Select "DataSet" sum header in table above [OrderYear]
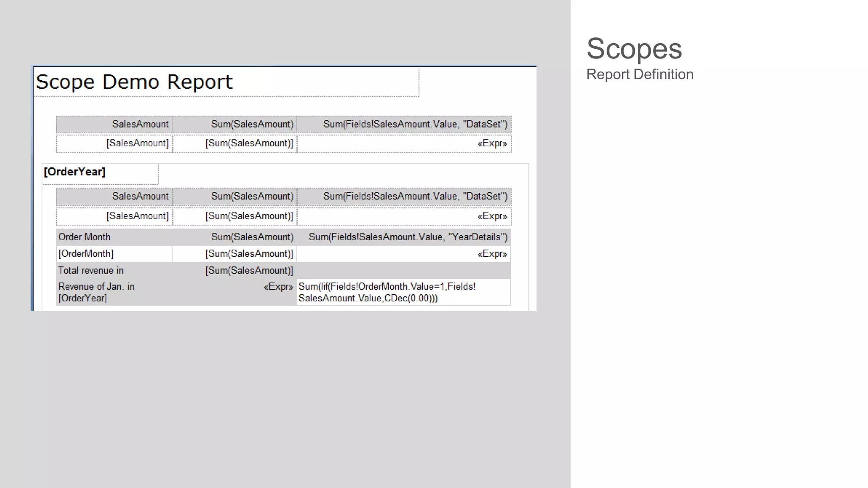 [404, 125]
